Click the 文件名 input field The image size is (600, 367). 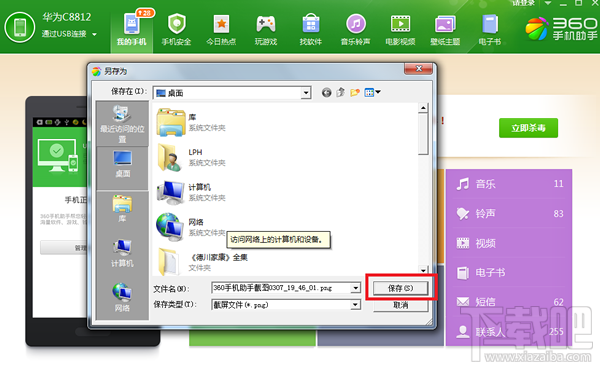[281, 288]
